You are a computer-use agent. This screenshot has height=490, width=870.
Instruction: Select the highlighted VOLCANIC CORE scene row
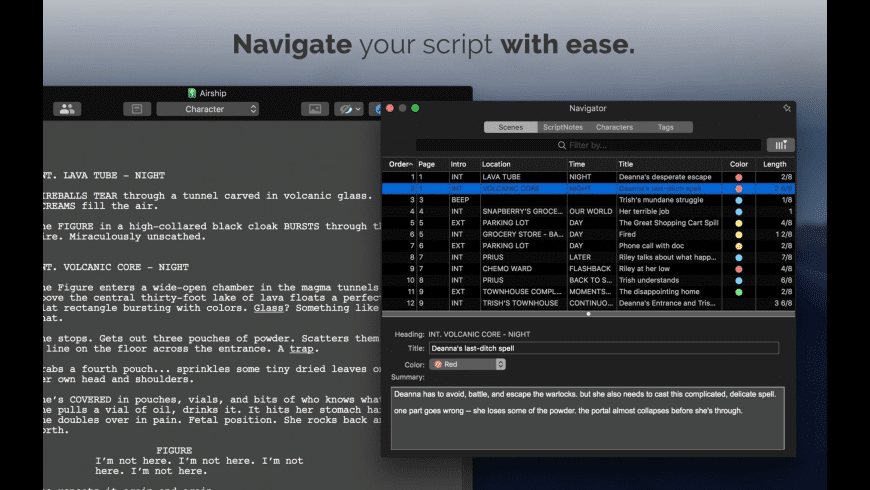click(x=588, y=189)
